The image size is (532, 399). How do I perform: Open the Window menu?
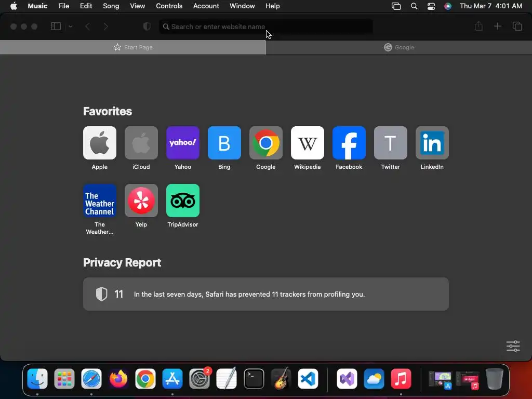tap(242, 6)
